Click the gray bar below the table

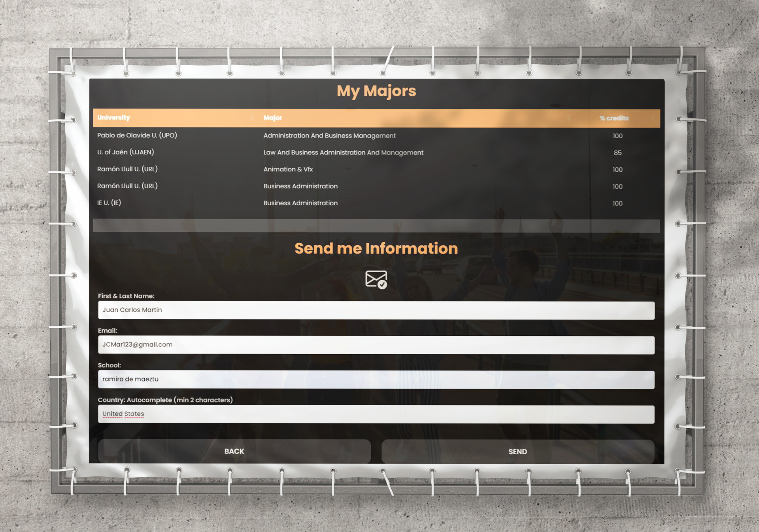coord(376,226)
